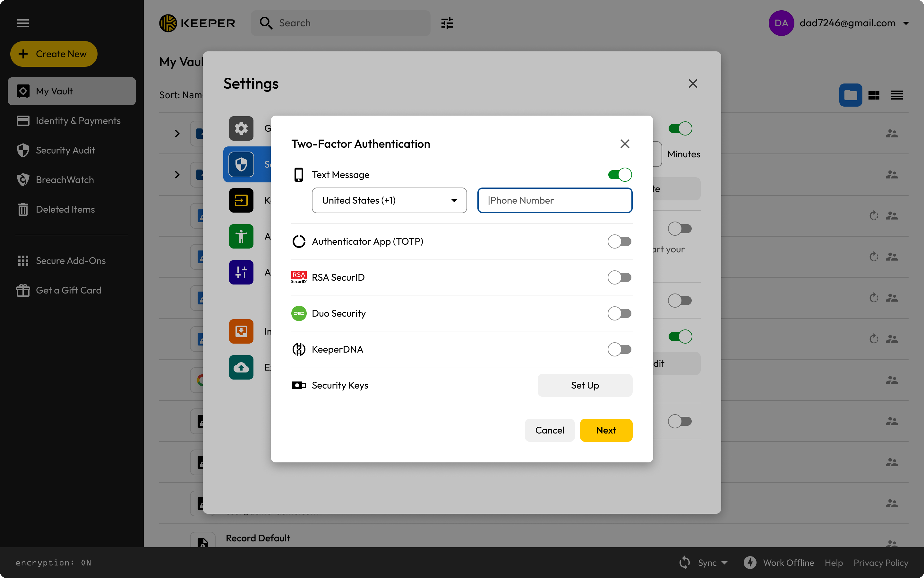Viewport: 924px width, 578px height.
Task: Open the Help link
Action: (x=834, y=563)
